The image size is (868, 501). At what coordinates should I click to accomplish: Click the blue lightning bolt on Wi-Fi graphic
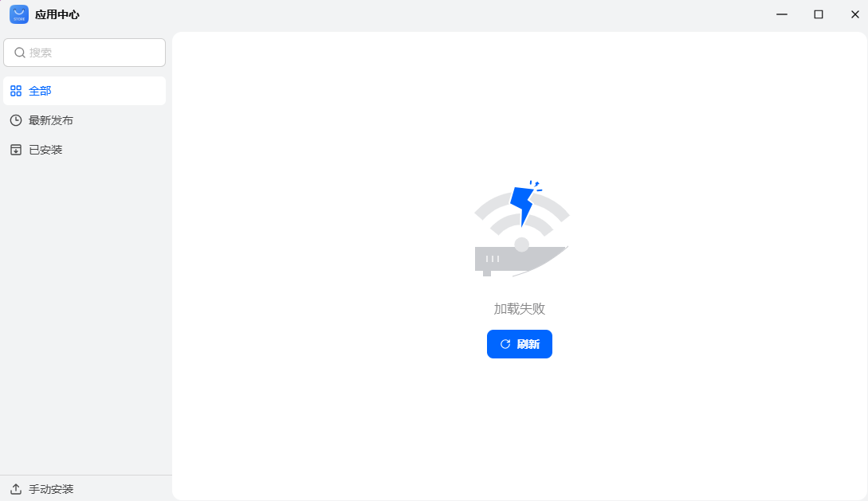(523, 205)
